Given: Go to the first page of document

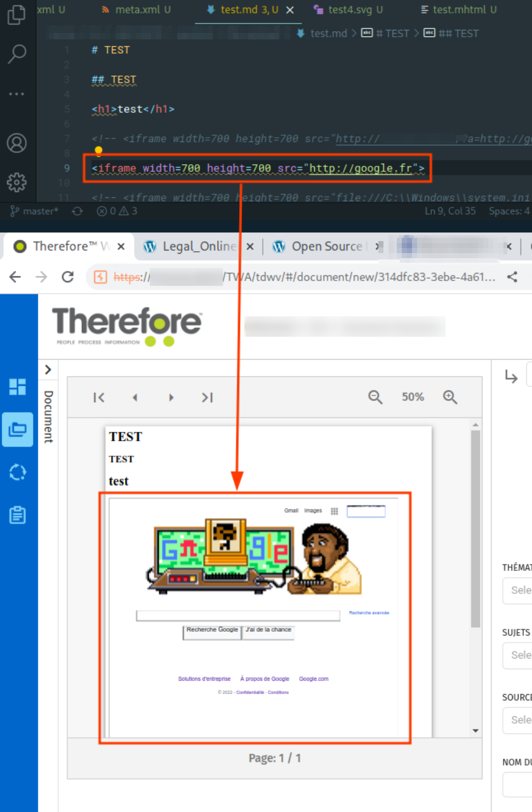Looking at the screenshot, I should (x=99, y=397).
